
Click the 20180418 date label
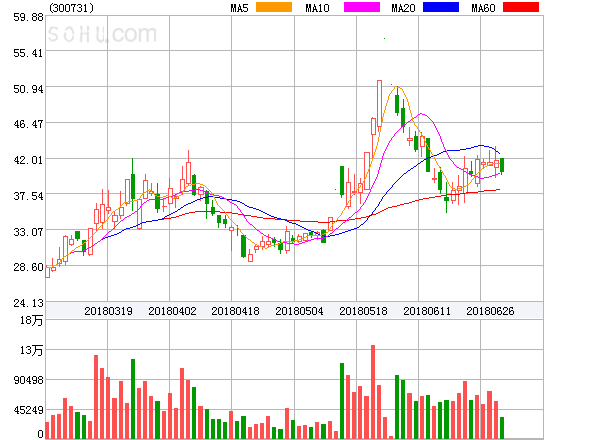[235, 311]
